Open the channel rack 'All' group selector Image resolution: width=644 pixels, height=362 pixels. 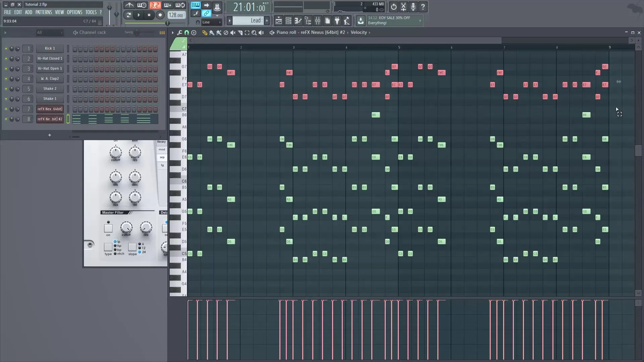[x=49, y=33]
